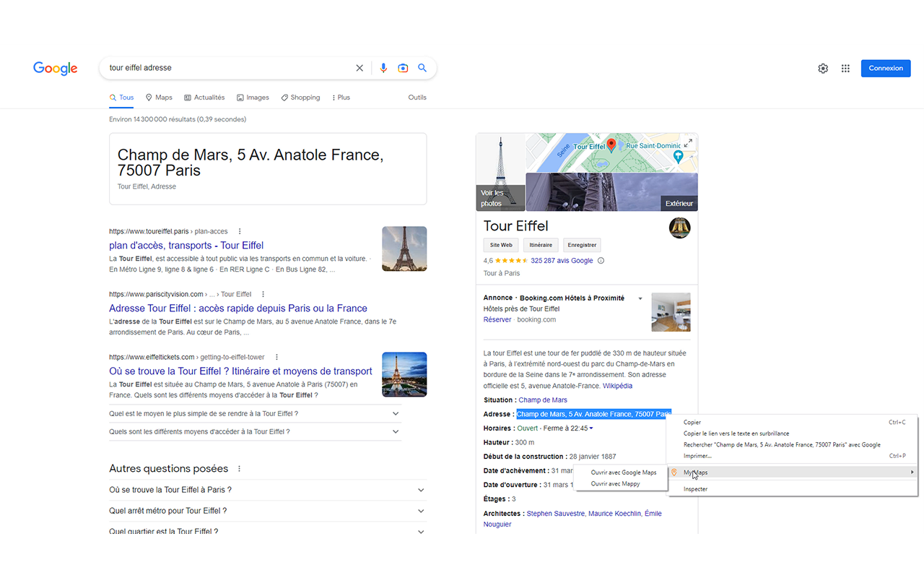Open the eiffeltickets result thumbnail image
This screenshot has height=578, width=924.
404,374
